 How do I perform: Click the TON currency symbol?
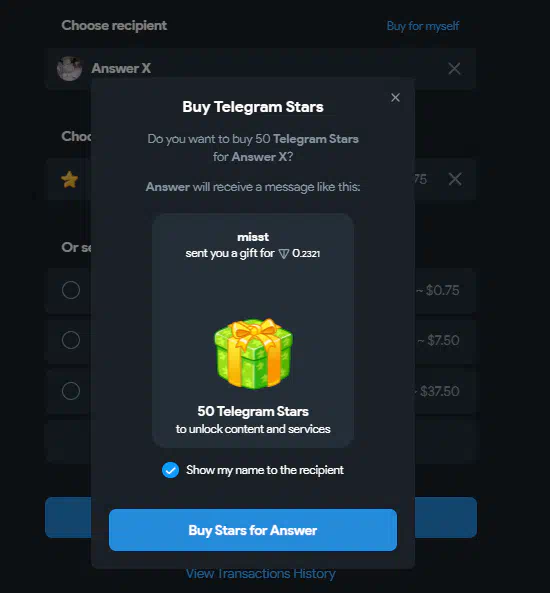click(x=284, y=254)
